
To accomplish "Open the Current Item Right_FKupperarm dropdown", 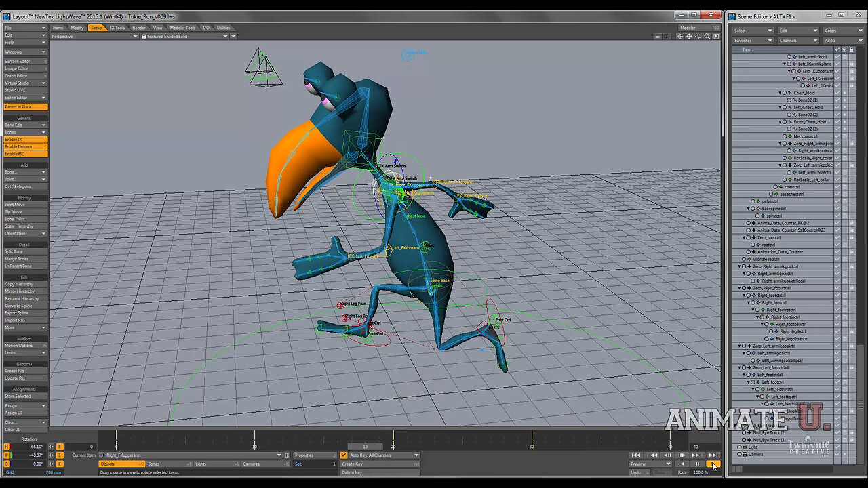I will point(190,455).
